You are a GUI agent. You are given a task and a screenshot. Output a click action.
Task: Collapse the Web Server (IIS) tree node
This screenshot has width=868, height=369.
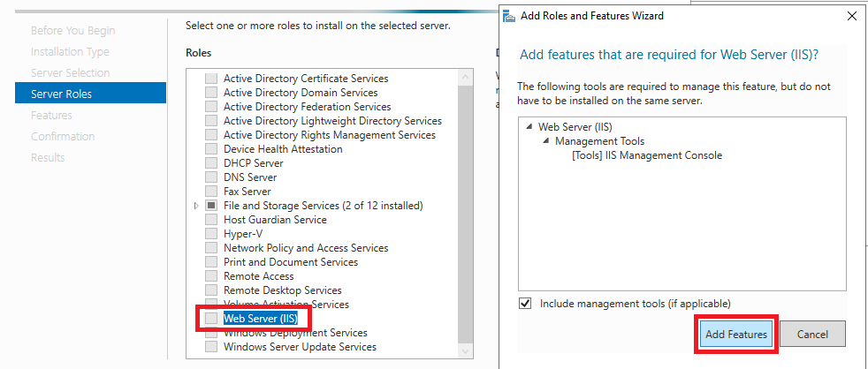click(529, 127)
